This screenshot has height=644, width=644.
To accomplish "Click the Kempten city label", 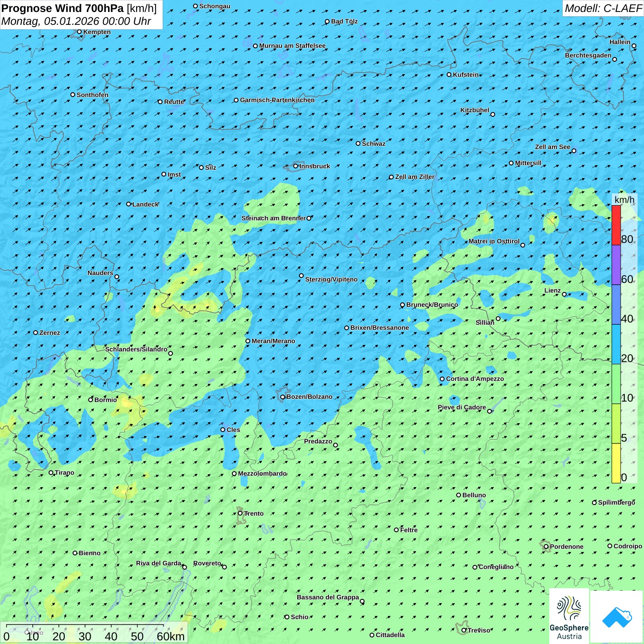I will (x=97, y=32).
